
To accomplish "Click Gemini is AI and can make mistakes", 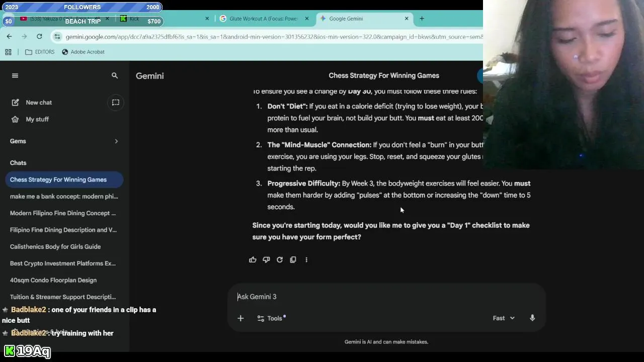I will (x=386, y=342).
